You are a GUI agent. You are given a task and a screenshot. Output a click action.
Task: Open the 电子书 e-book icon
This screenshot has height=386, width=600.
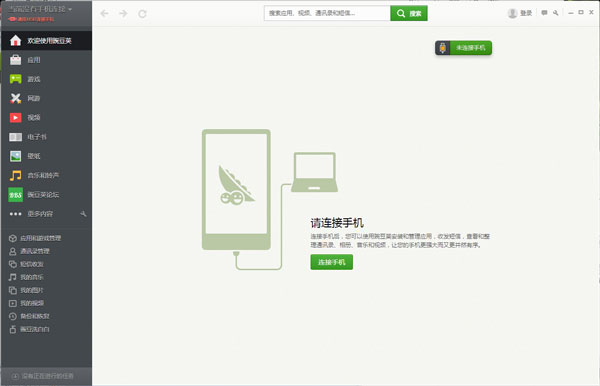coord(15,137)
